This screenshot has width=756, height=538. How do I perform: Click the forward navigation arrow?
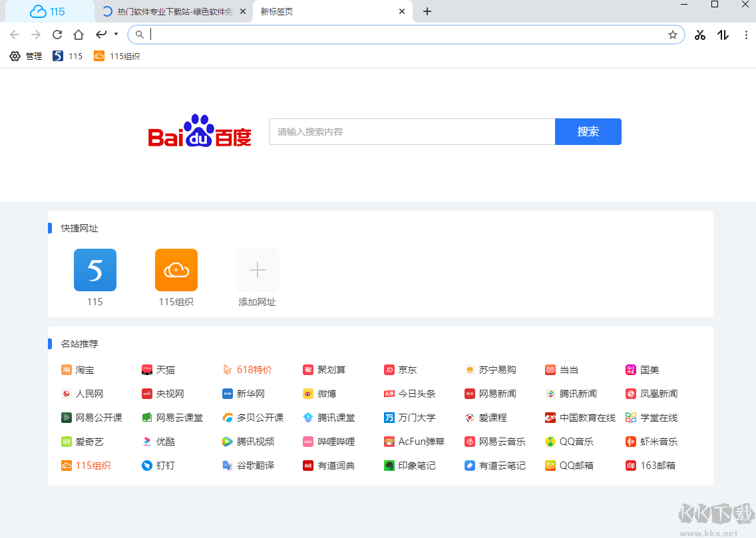point(36,35)
